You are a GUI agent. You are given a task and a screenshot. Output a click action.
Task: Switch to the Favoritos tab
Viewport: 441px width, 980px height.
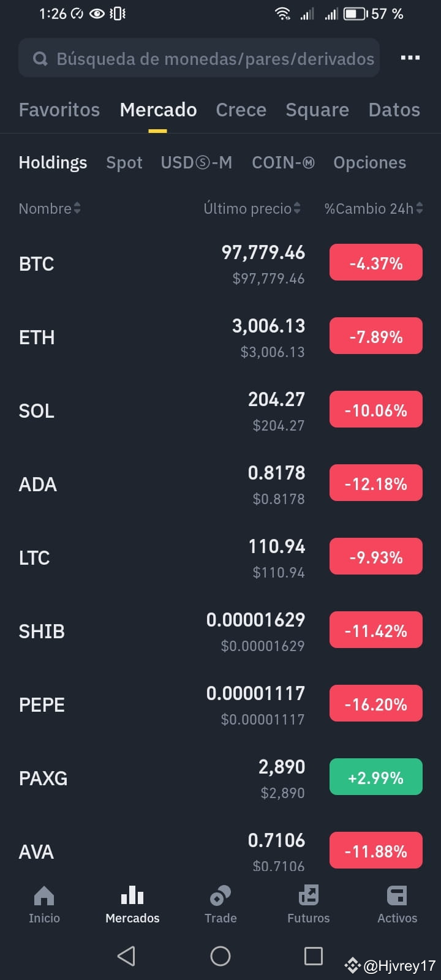[59, 110]
